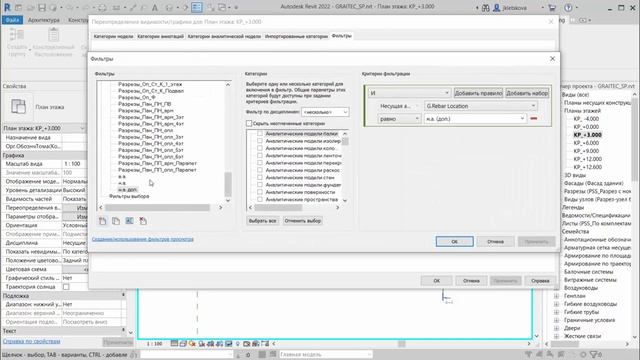The image size is (640, 360).
Task: Open the 'Несущая а...' category dropdown
Action: tap(399, 106)
